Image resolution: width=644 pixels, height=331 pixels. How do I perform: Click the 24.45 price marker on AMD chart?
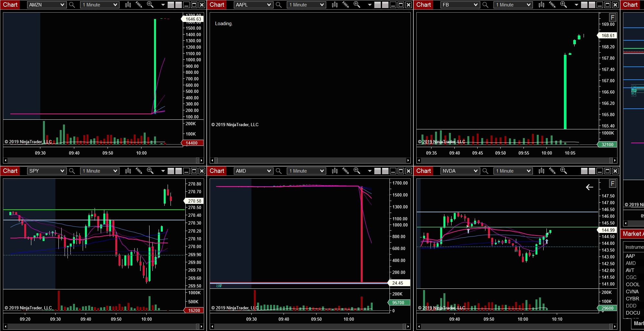tap(399, 283)
